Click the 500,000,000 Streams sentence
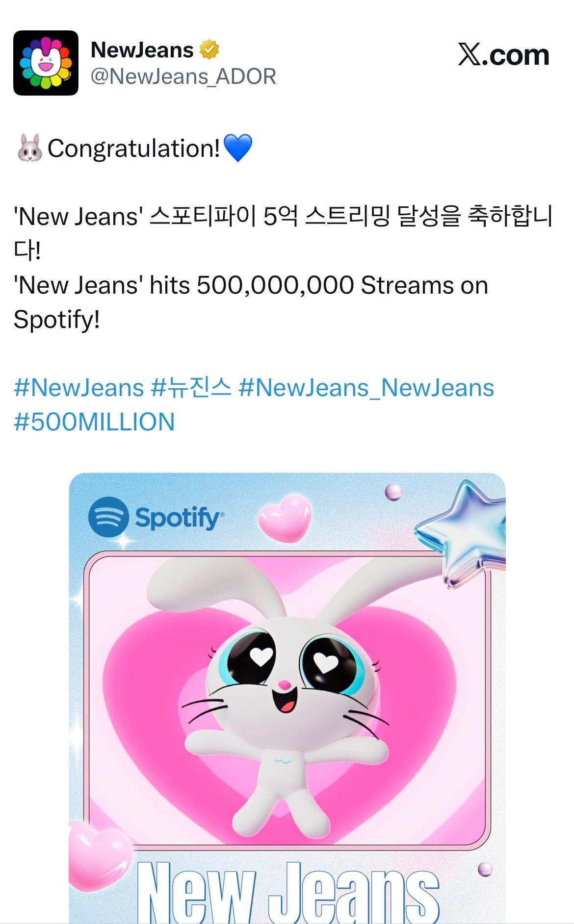 [251, 302]
